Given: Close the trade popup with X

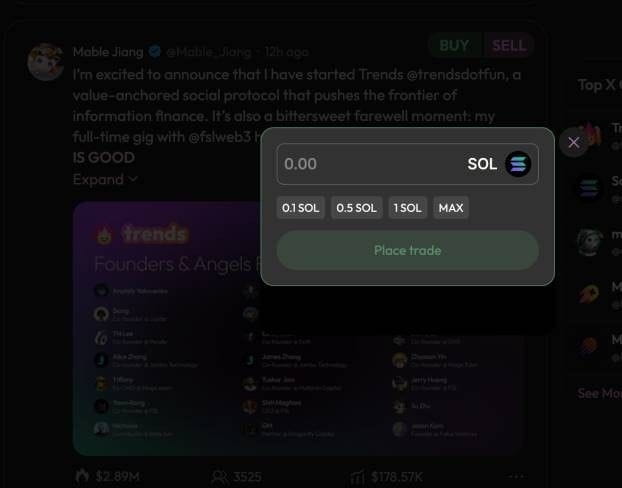Looking at the screenshot, I should click(573, 142).
